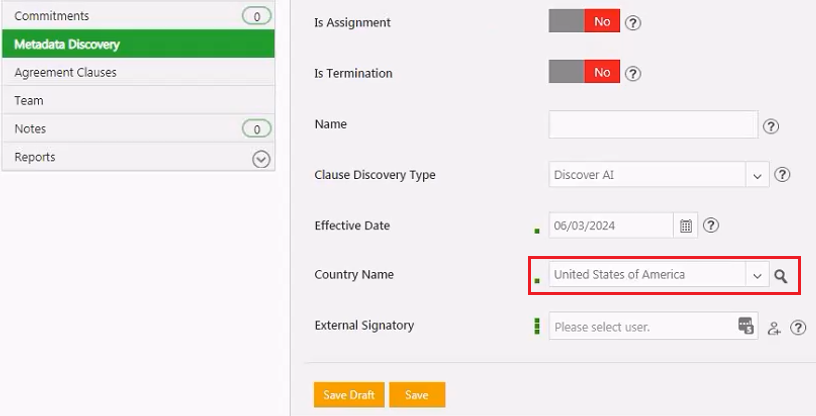816x416 pixels.
Task: Open the Effective Date calendar picker
Action: pyautogui.click(x=686, y=226)
